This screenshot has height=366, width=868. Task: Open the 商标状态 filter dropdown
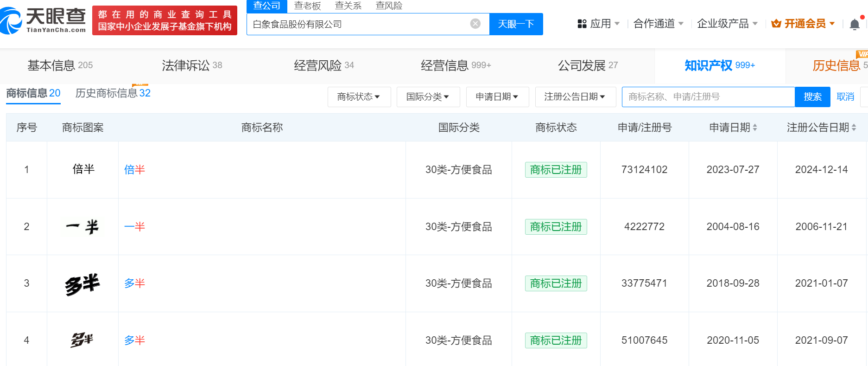click(359, 97)
